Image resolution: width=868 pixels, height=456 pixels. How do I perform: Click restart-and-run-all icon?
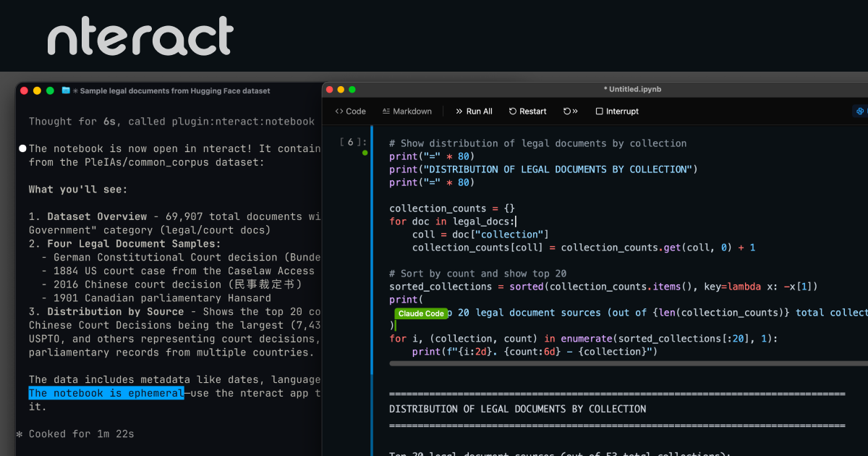point(571,111)
